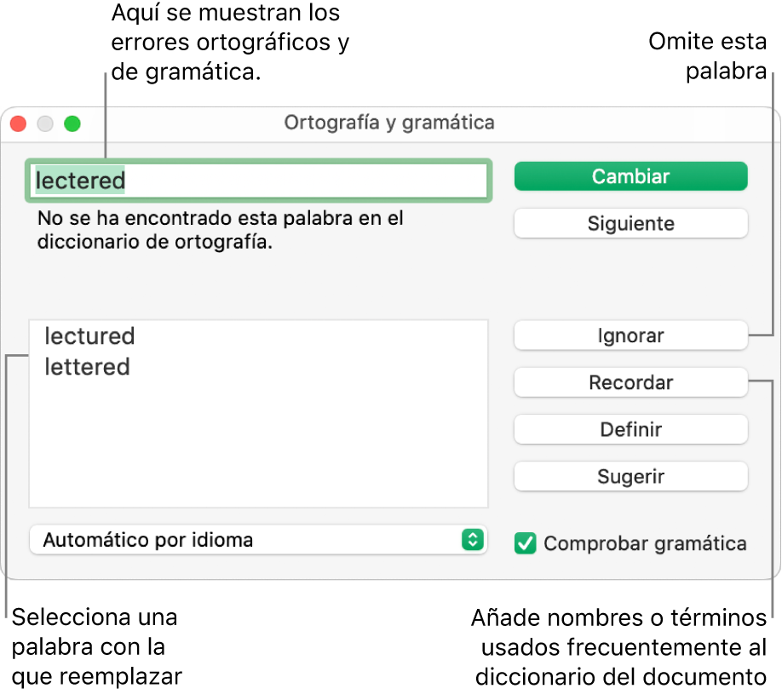Uncheck the Comprobar gramática checkbox
Screen dimensions: 782x700
[x=526, y=543]
